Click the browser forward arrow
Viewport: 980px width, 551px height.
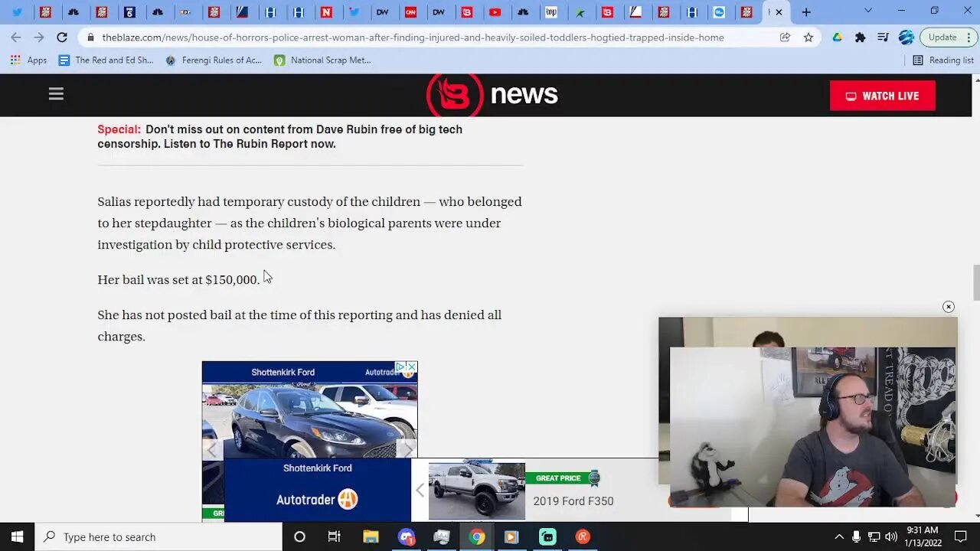[39, 37]
